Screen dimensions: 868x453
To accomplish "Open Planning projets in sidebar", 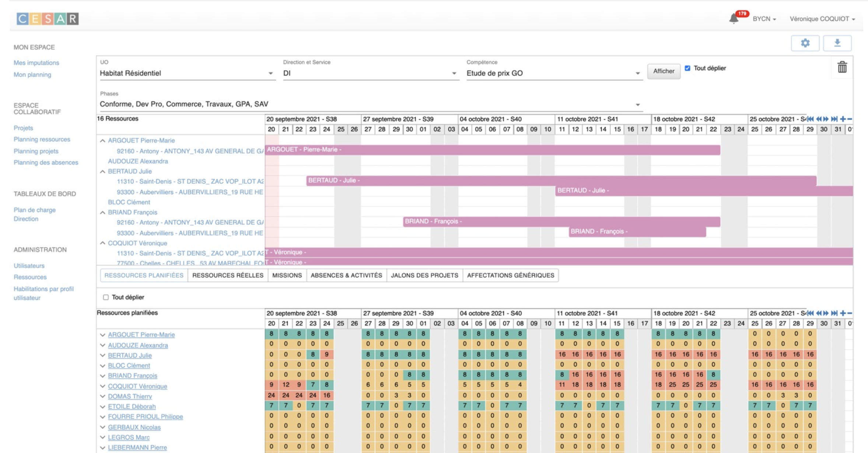I will click(x=36, y=151).
